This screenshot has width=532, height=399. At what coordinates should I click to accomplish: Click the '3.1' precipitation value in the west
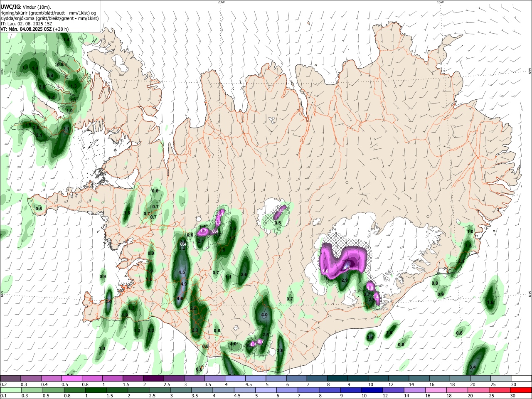click(66, 130)
